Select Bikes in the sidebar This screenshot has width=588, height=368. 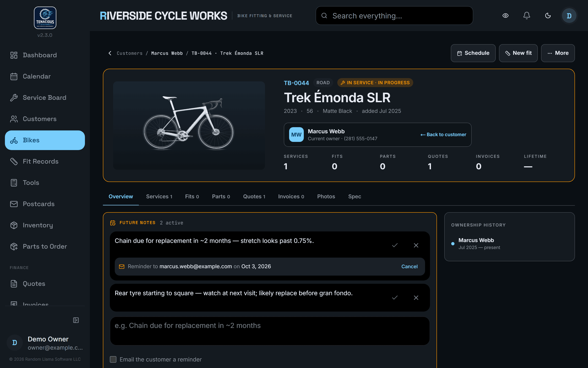45,140
